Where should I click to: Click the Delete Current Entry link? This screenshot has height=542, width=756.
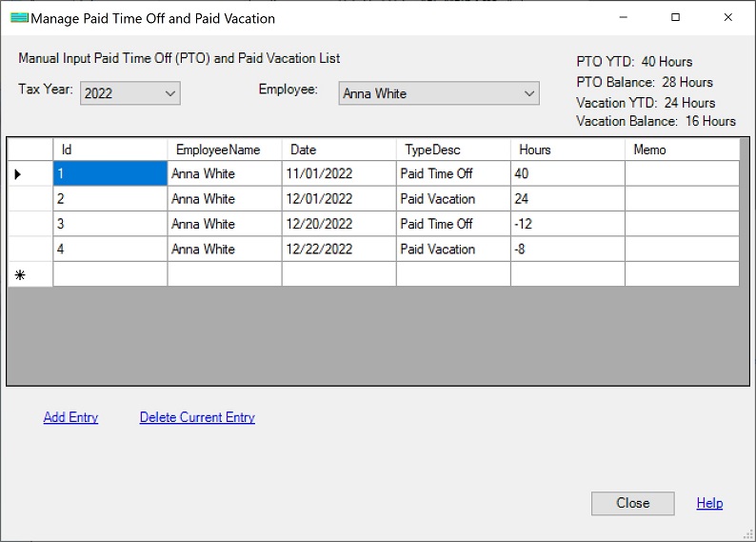[197, 417]
